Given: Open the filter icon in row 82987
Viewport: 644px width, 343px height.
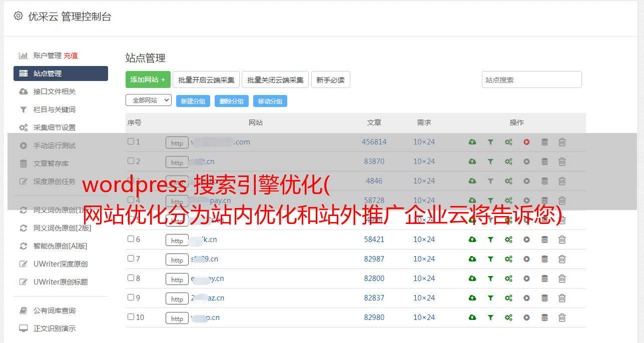Looking at the screenshot, I should 490,259.
